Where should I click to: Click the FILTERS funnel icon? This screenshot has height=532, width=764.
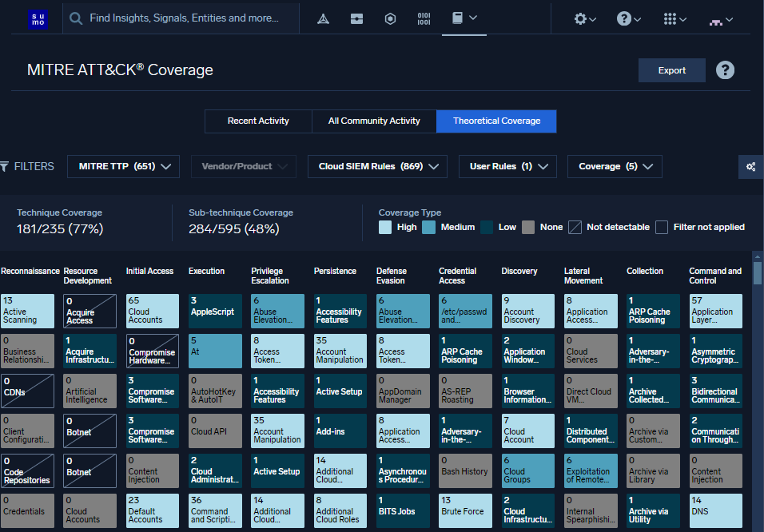pyautogui.click(x=4, y=167)
